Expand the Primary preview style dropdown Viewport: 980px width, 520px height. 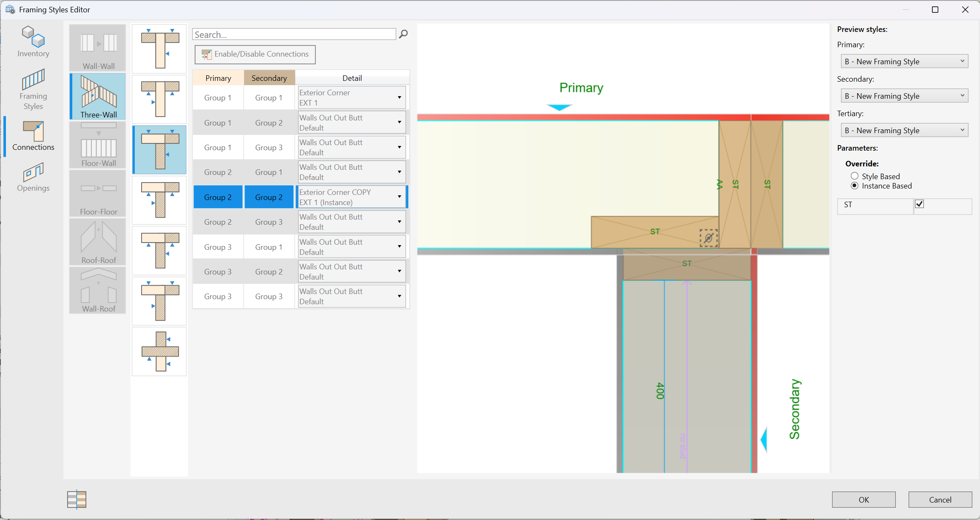coord(904,61)
